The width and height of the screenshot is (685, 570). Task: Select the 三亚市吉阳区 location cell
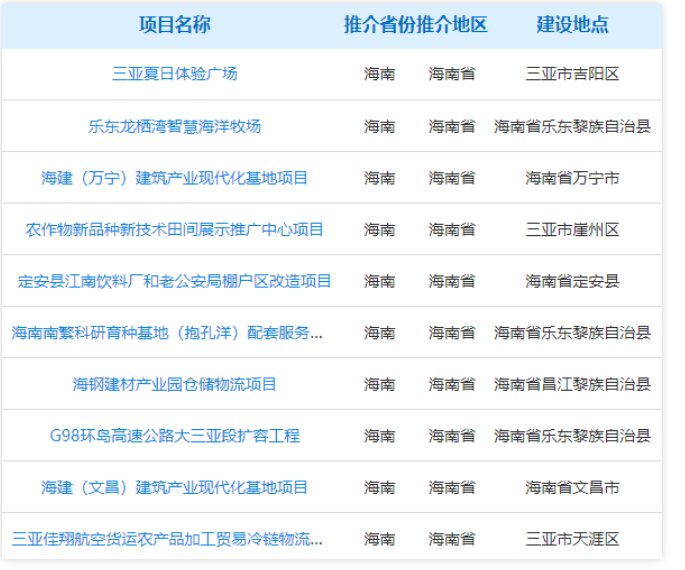coord(572,74)
